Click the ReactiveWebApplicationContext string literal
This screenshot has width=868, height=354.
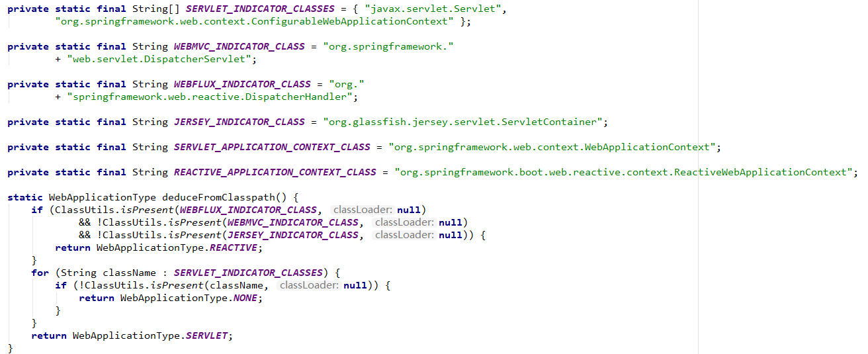coord(621,172)
